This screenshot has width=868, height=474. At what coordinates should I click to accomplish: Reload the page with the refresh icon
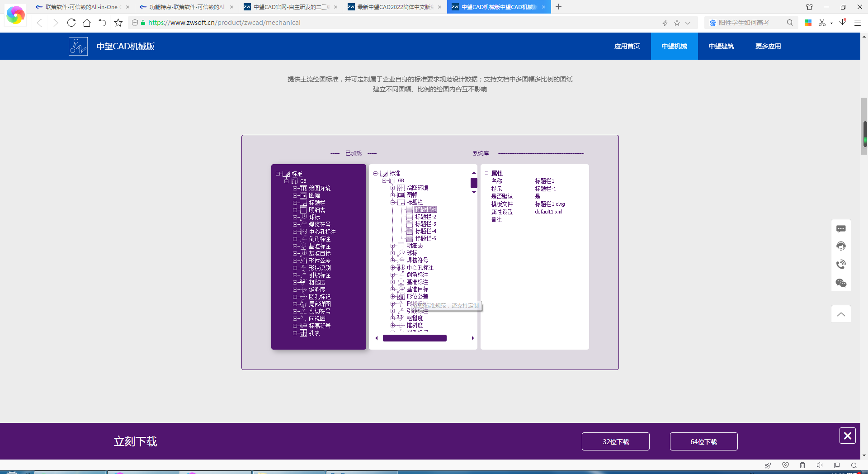71,23
